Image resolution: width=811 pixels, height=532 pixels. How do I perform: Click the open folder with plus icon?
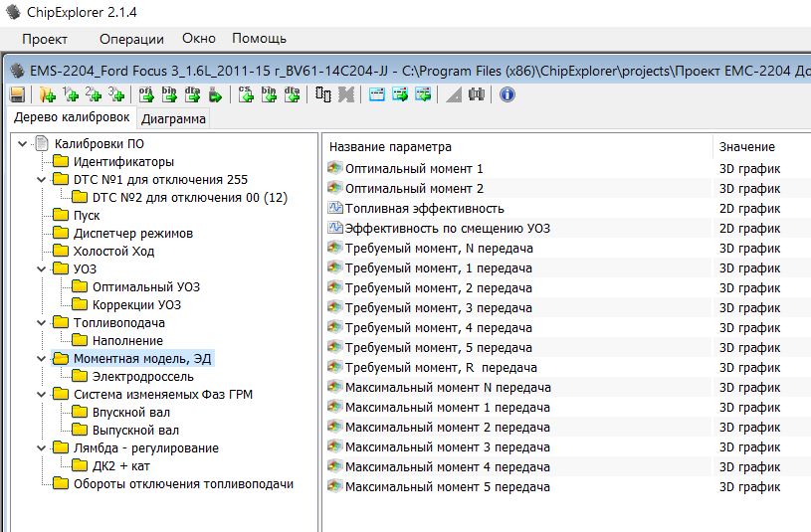tap(46, 94)
